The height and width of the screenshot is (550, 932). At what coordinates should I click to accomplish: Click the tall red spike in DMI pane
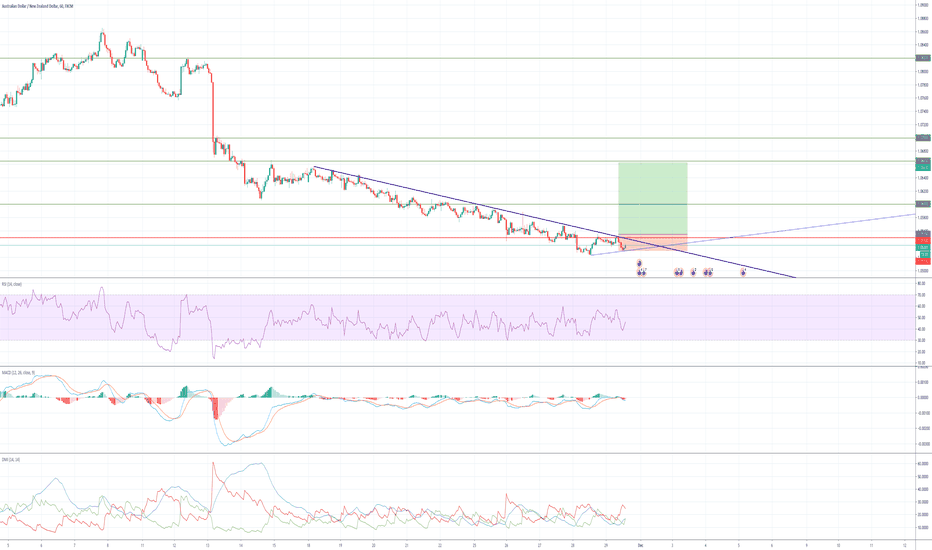(x=212, y=467)
